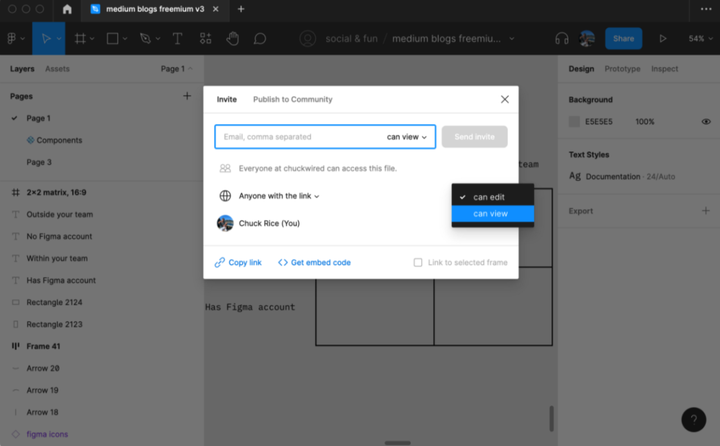Click the home icon in tab bar
This screenshot has width=720, height=446.
pos(67,9)
